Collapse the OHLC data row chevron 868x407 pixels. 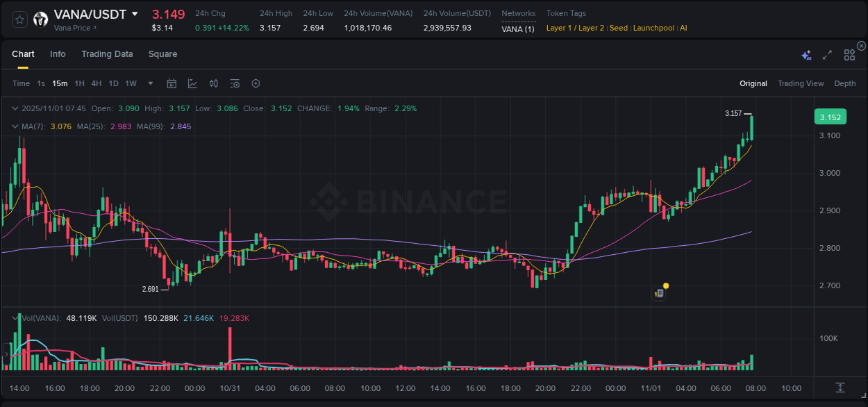[15, 108]
